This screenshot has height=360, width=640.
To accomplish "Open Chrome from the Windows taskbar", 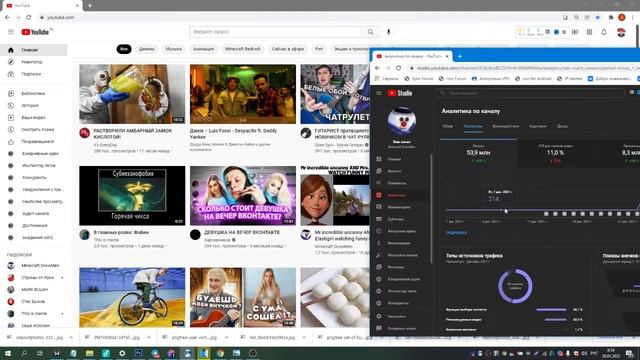I will click(x=220, y=353).
